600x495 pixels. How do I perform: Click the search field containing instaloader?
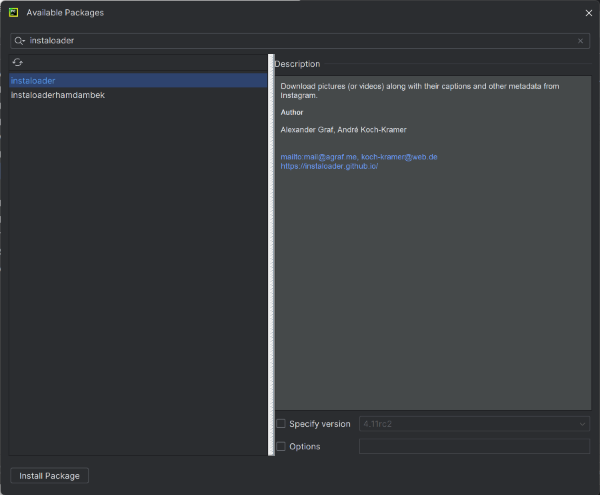pyautogui.click(x=300, y=41)
